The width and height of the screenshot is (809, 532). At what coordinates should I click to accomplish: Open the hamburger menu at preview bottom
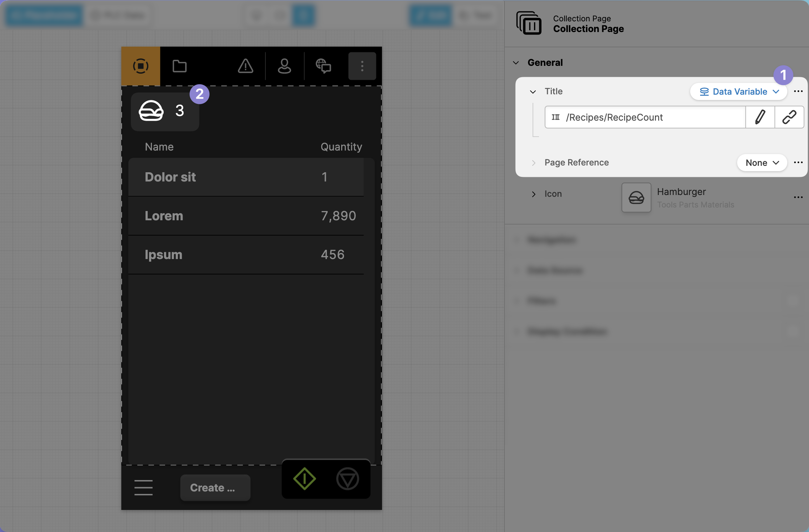(x=143, y=487)
